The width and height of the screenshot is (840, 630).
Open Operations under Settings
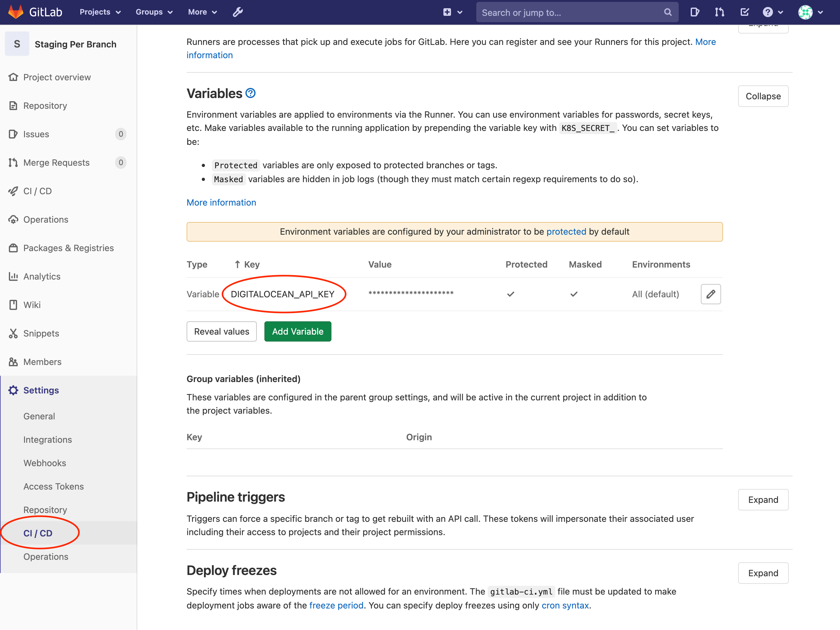click(x=46, y=557)
